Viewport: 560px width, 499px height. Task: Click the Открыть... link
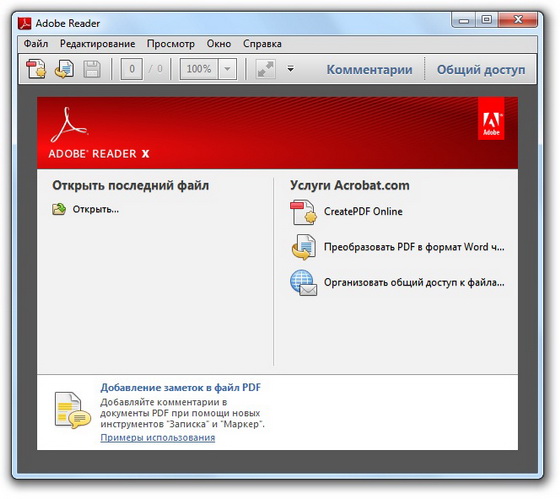coord(96,209)
